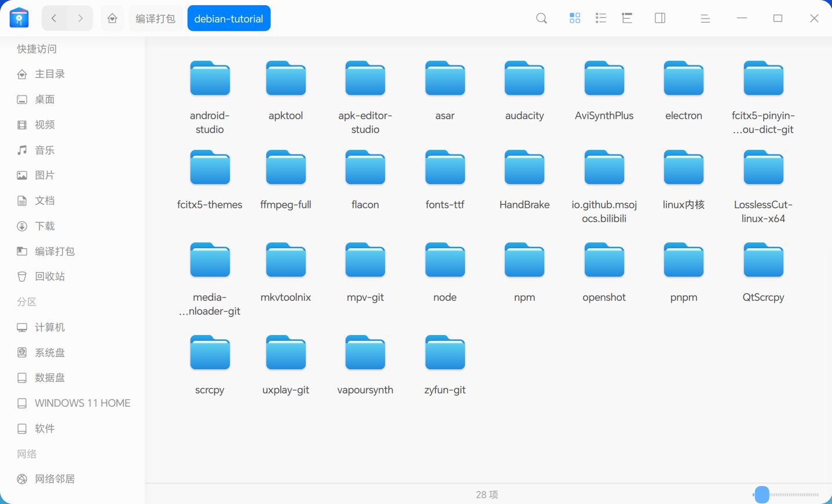Toggle the detail side panel
The height and width of the screenshot is (504, 832).
[x=660, y=19]
